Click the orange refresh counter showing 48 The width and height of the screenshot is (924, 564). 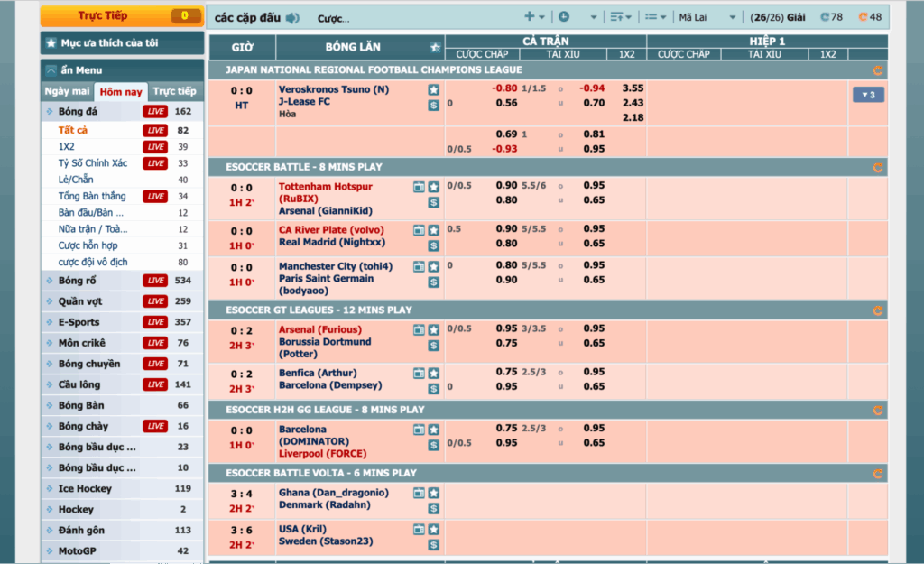pyautogui.click(x=869, y=17)
